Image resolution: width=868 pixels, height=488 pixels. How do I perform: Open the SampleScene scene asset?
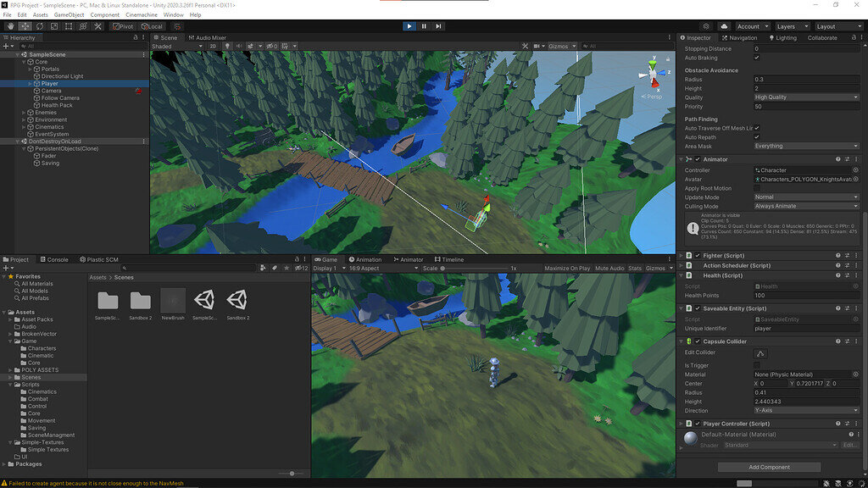(x=204, y=304)
